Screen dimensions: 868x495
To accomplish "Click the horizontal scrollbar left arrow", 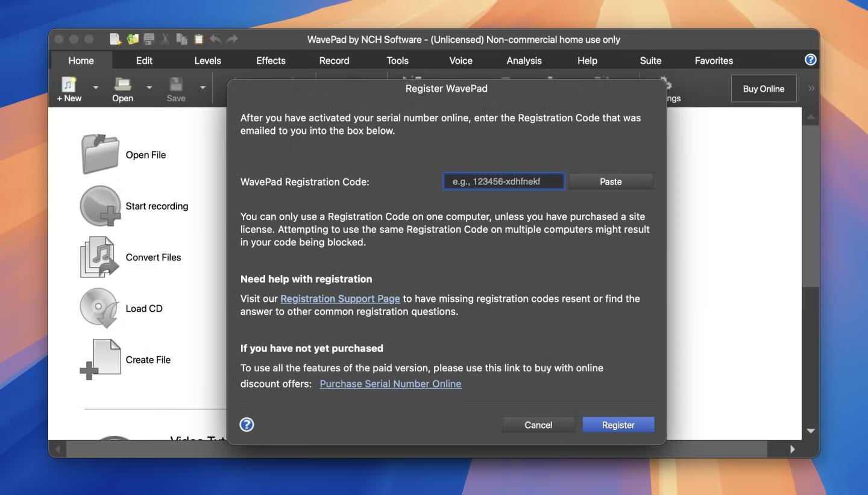I will (x=58, y=449).
